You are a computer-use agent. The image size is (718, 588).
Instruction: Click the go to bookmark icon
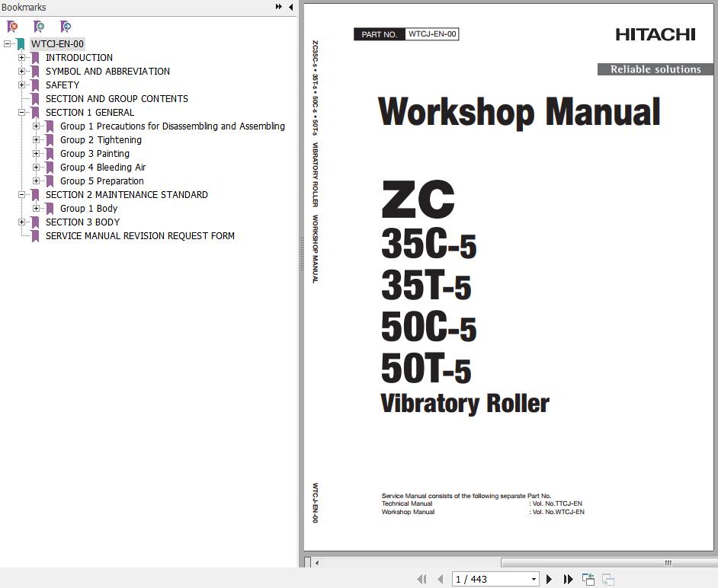[x=66, y=27]
